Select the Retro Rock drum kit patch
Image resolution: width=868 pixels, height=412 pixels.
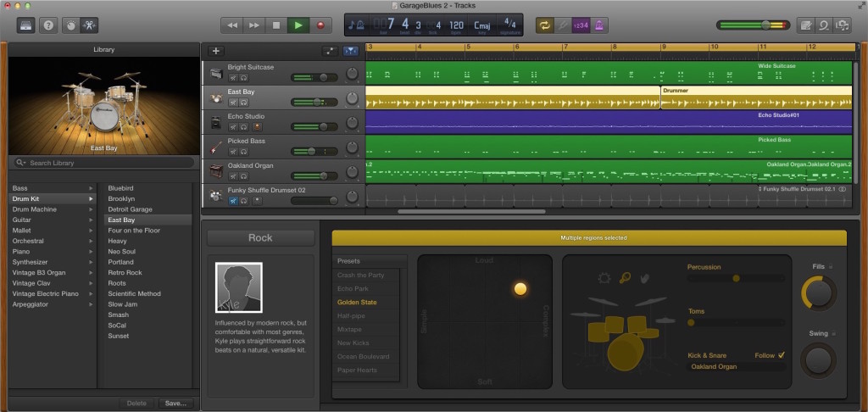(x=125, y=272)
